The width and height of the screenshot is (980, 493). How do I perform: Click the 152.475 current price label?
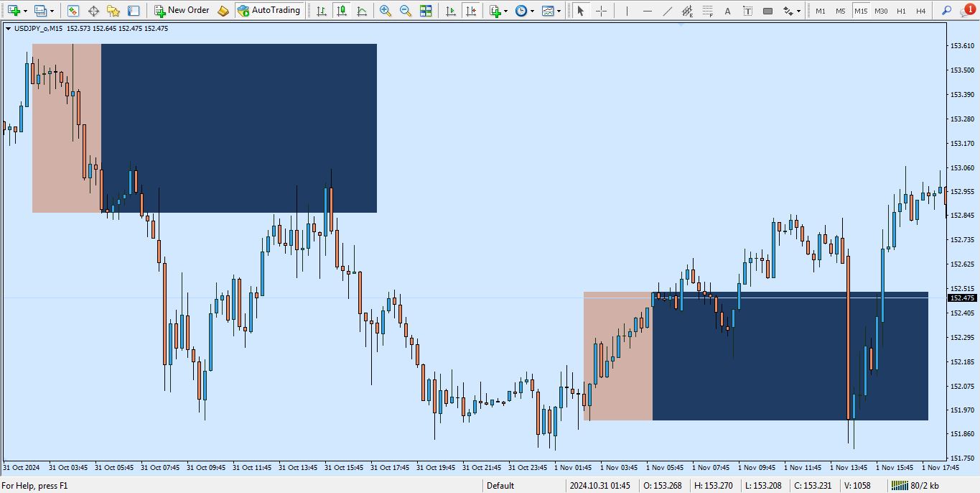tap(962, 298)
